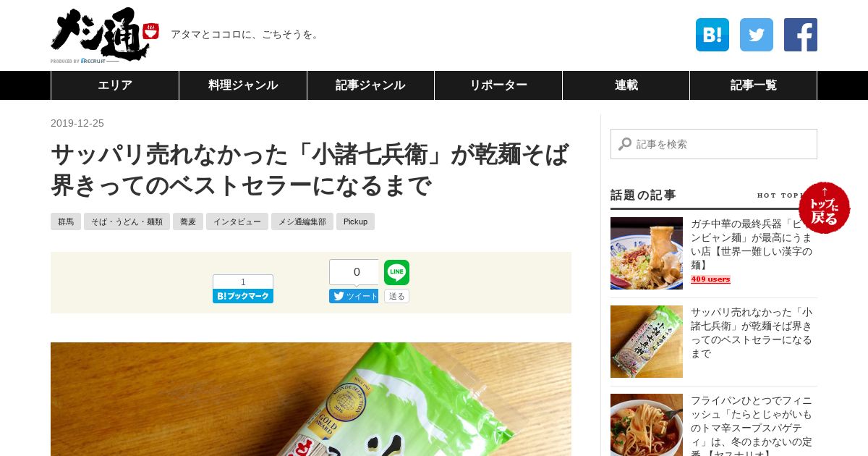Click the インタビュー tag

237,221
